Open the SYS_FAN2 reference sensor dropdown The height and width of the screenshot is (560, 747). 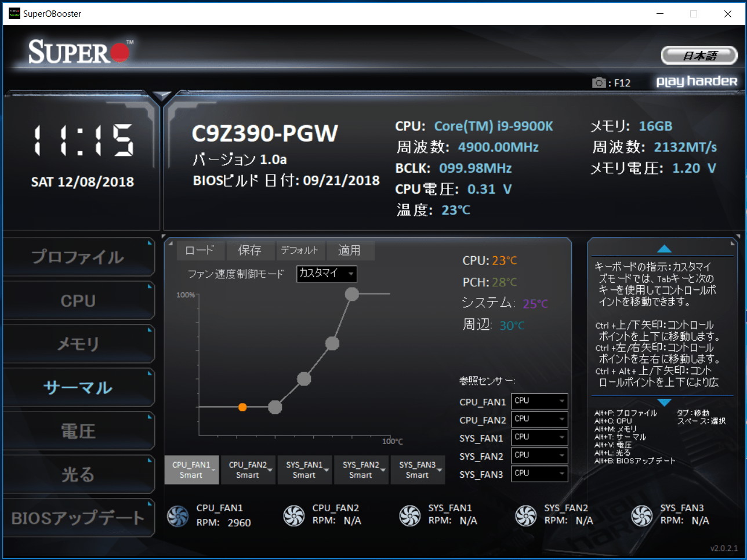click(x=539, y=456)
